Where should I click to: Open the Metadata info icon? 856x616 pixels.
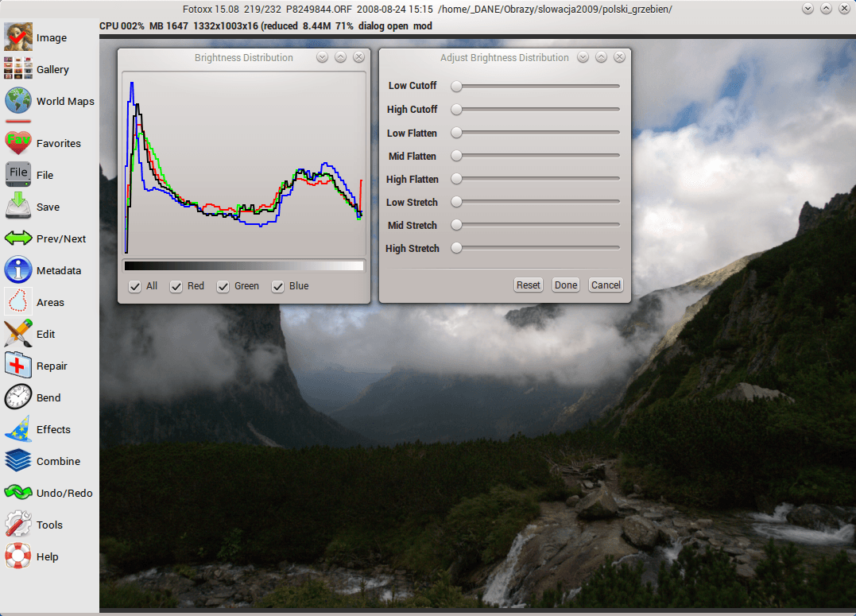click(x=18, y=269)
